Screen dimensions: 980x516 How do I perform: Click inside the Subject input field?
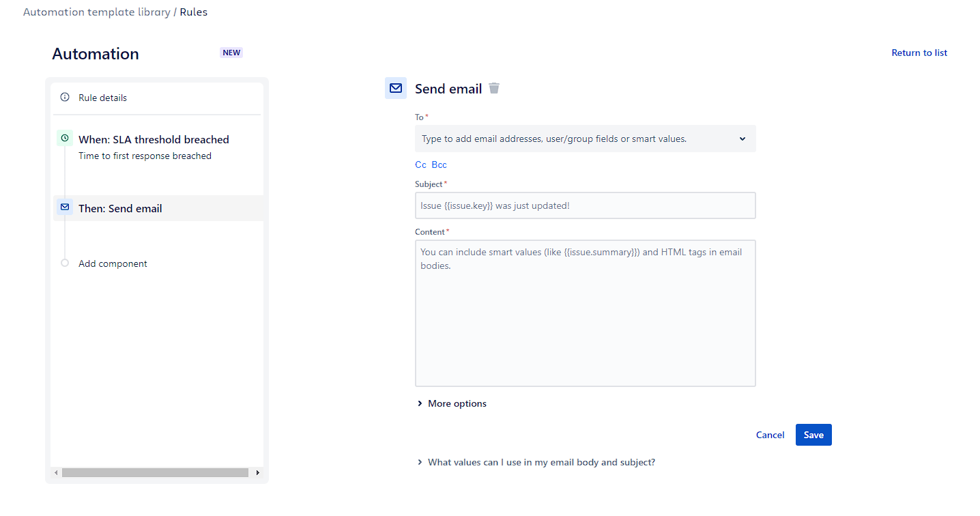click(x=585, y=205)
